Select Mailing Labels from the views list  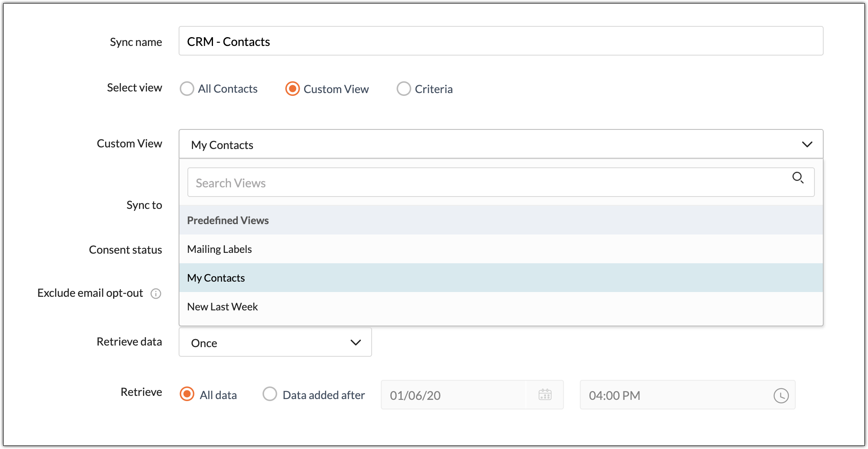click(219, 249)
